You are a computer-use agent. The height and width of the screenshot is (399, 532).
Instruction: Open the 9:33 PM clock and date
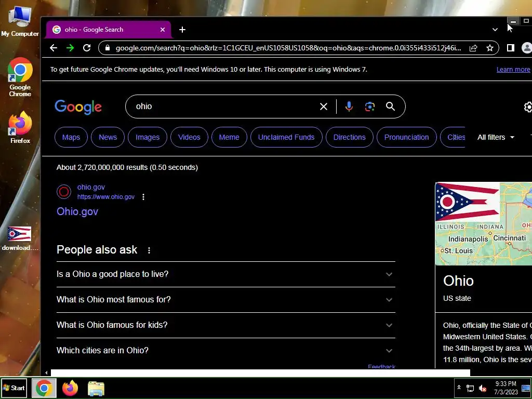tap(506, 388)
